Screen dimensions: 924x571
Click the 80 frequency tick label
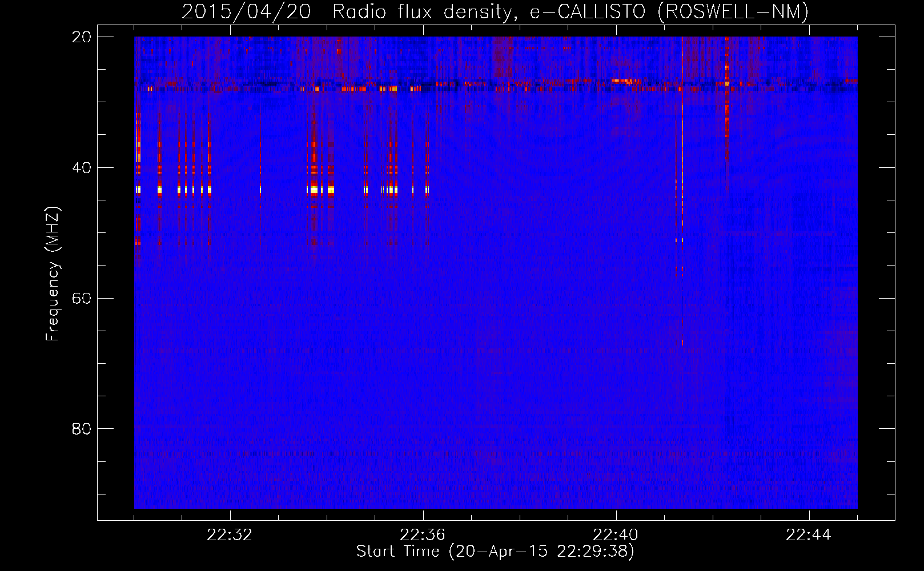[82, 429]
